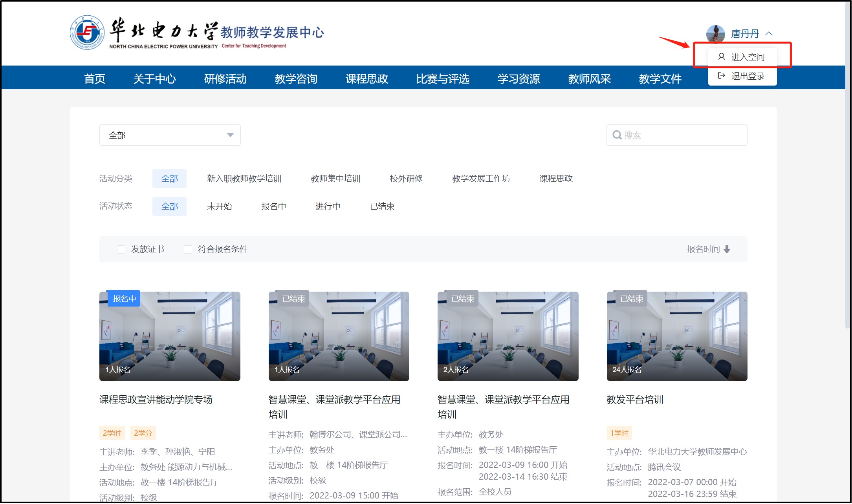852x504 pixels.
Task: Tick the 符合报名条件 checkbox
Action: click(188, 249)
